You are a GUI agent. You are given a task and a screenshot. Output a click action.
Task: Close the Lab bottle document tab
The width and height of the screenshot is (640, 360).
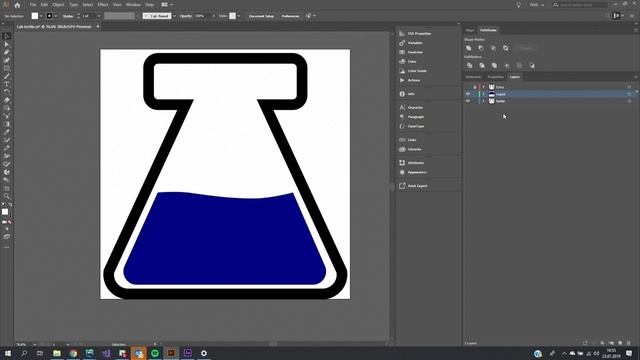point(98,27)
